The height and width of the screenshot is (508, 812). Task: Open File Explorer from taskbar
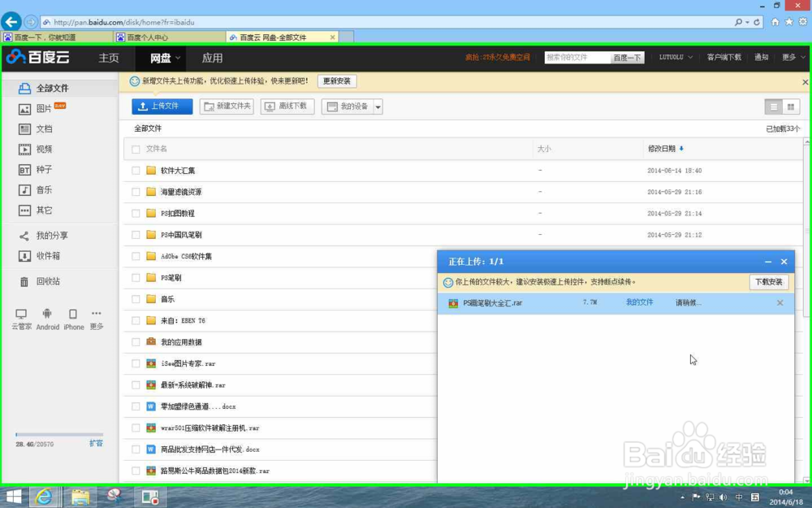tap(80, 497)
